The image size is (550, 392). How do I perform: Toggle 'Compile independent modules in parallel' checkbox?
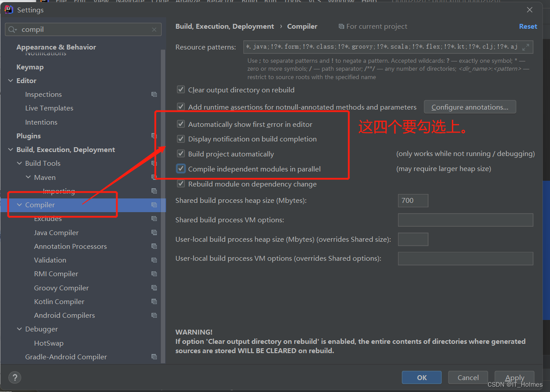pos(181,169)
